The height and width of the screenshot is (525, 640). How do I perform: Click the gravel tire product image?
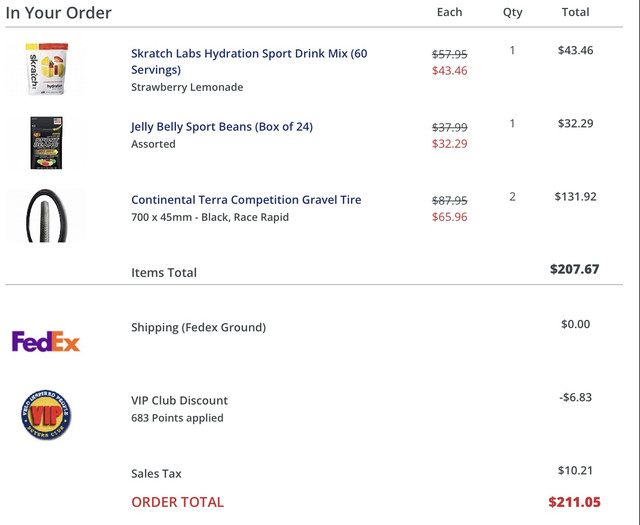(x=47, y=216)
